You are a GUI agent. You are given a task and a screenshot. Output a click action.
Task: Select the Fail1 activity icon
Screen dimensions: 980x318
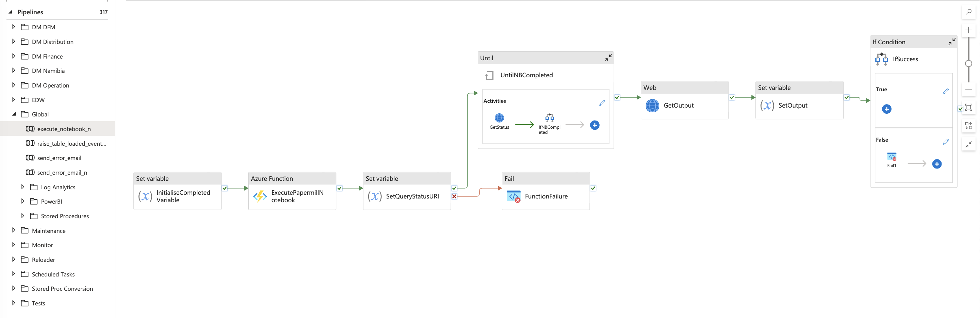click(892, 157)
